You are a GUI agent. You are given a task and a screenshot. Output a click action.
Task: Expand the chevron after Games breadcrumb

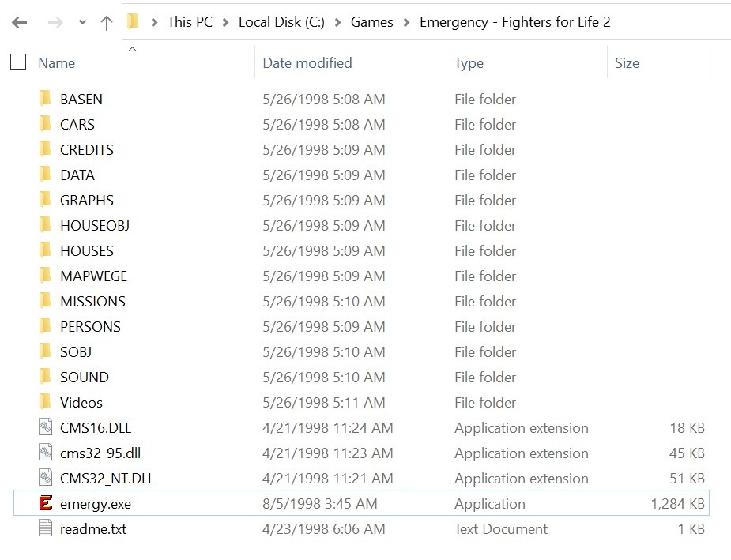pos(406,22)
